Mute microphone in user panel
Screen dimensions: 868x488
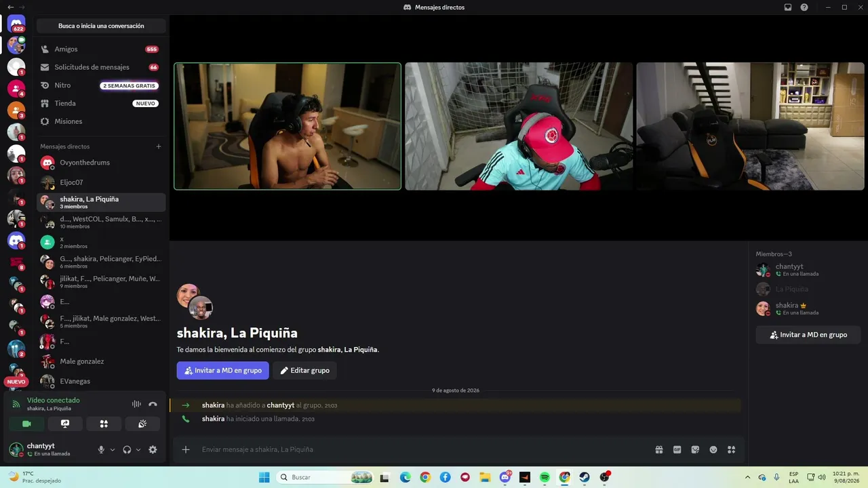(x=101, y=449)
